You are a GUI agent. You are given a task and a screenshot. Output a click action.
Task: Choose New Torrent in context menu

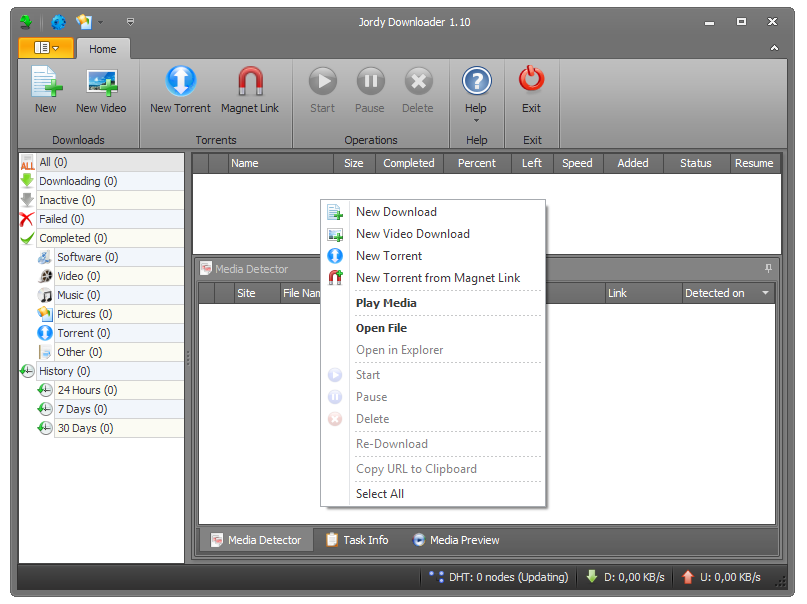pos(433,256)
